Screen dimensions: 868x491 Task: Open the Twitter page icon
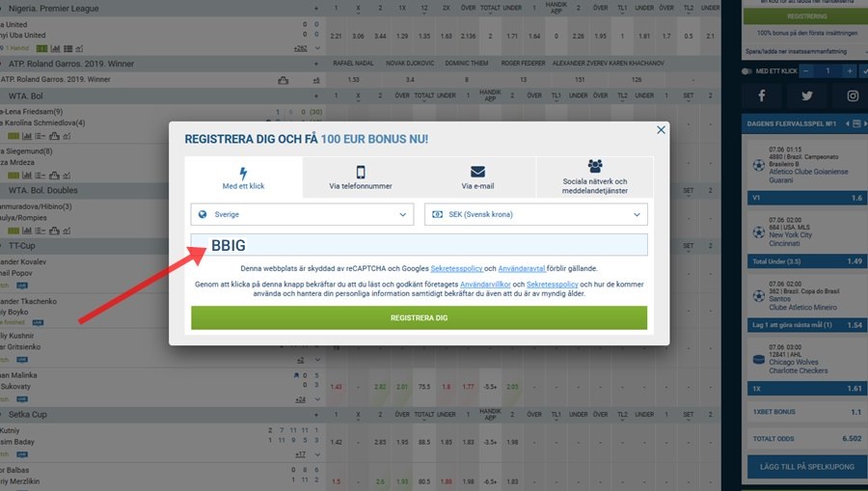(x=807, y=95)
